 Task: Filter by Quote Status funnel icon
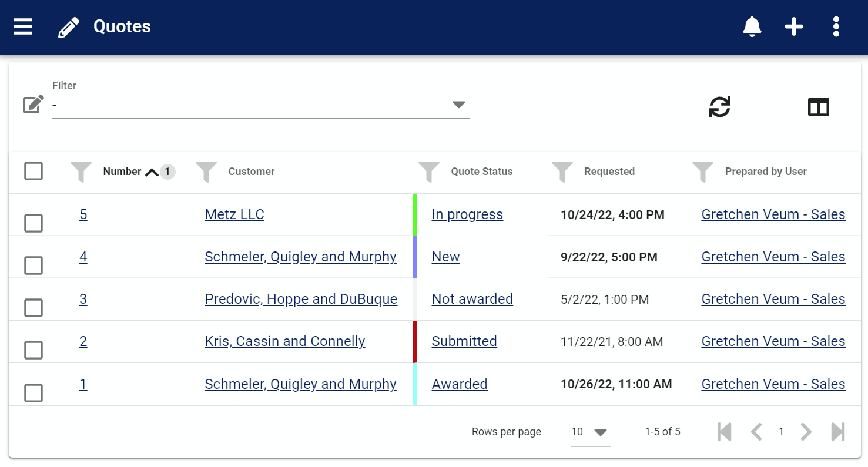tap(428, 172)
